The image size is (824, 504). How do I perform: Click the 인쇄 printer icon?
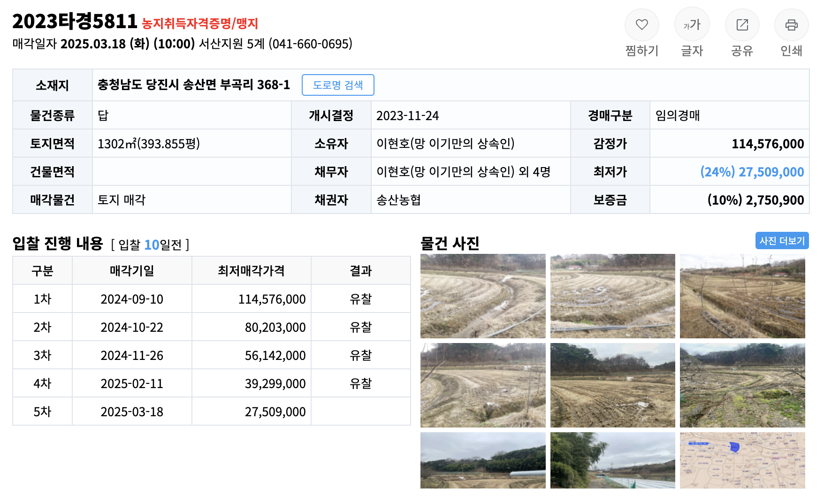pos(791,25)
